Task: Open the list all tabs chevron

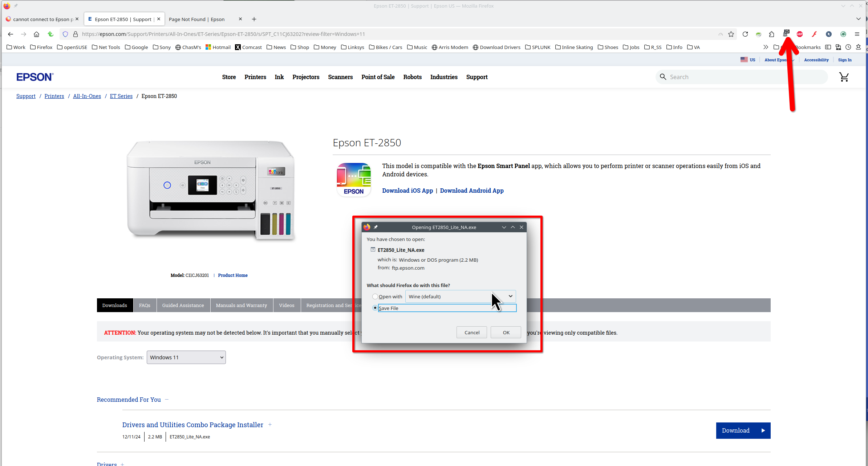Action: pyautogui.click(x=859, y=19)
